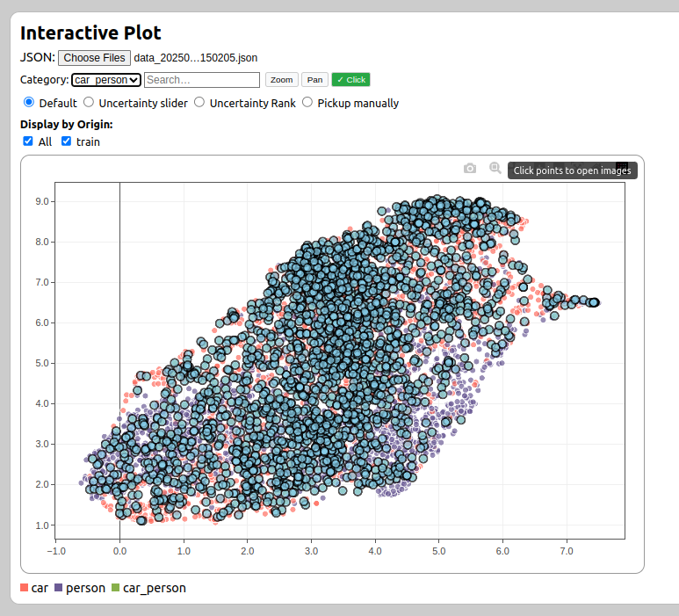Viewport: 679px width, 616px height.
Task: Select the Uncertainty slider radio option
Action: pyautogui.click(x=89, y=102)
